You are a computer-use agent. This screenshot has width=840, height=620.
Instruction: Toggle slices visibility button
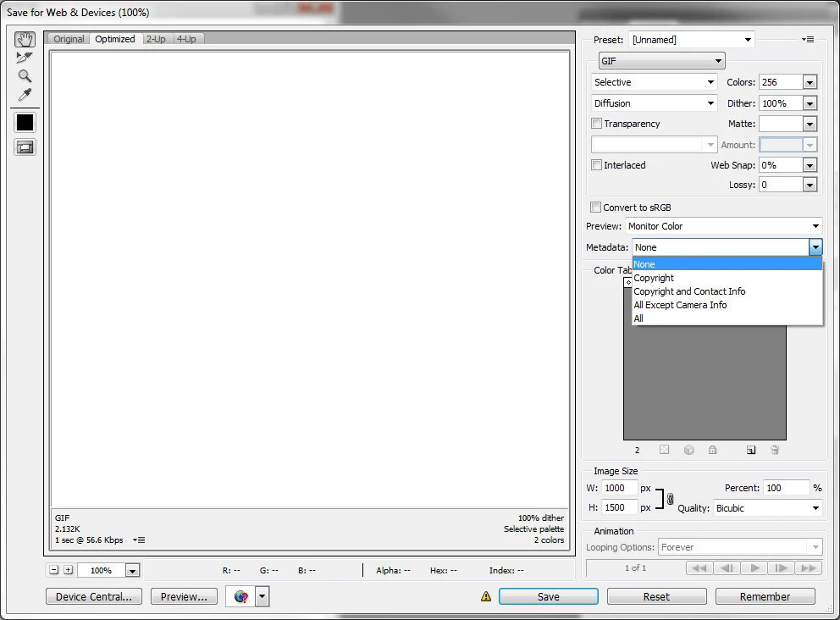[x=25, y=147]
